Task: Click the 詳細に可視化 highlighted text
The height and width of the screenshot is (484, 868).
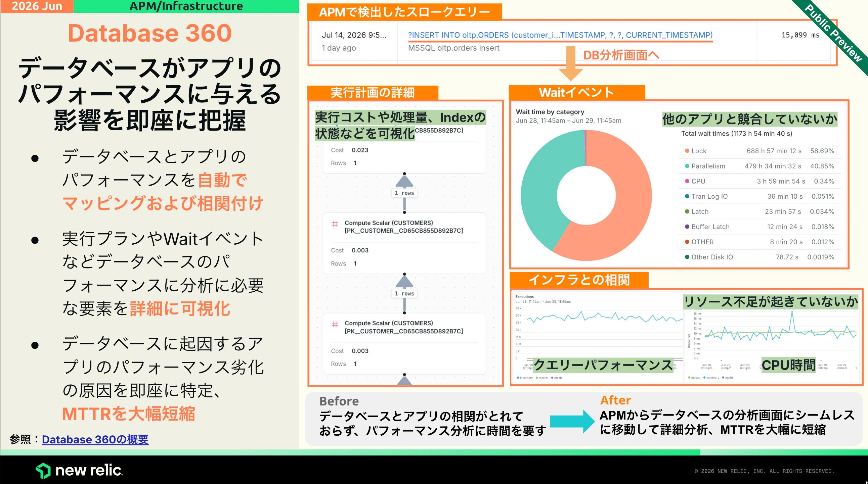Action: tap(180, 308)
